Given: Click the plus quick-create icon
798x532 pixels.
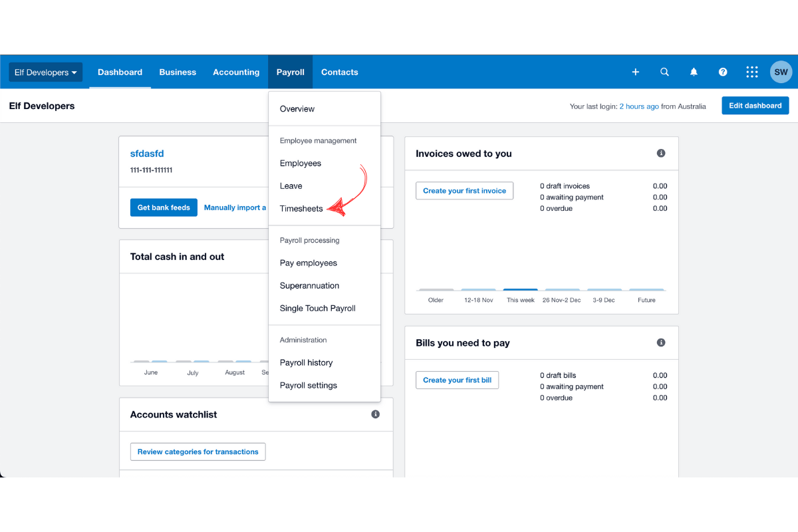Looking at the screenshot, I should tap(635, 72).
